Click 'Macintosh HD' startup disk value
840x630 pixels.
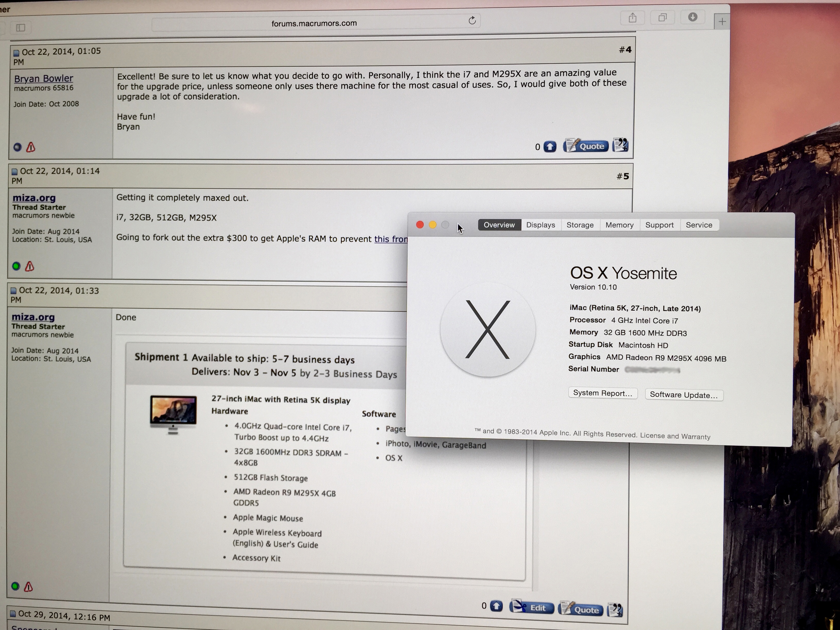(x=643, y=345)
